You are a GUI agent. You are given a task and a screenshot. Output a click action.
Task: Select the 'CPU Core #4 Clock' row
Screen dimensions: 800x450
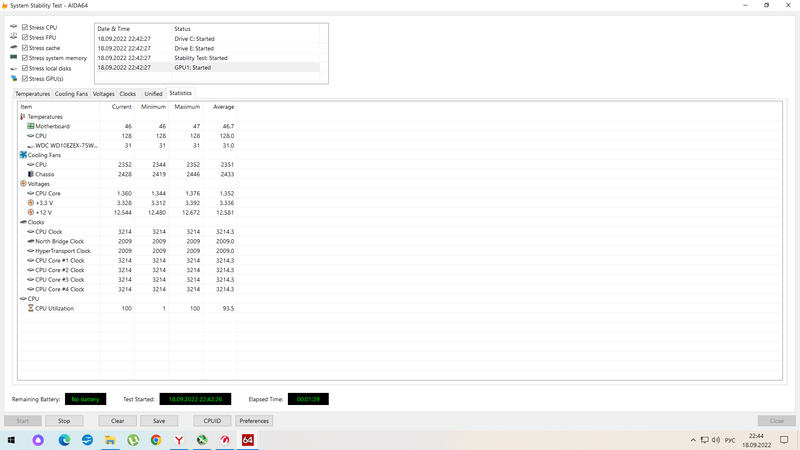[128, 289]
